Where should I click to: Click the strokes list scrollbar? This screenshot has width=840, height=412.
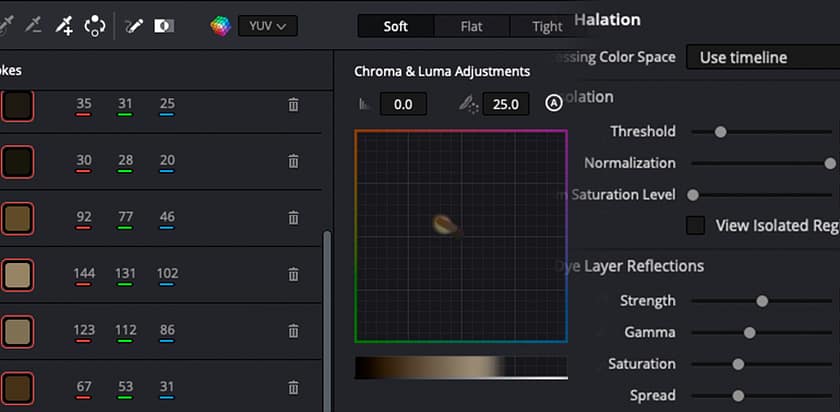(x=327, y=321)
